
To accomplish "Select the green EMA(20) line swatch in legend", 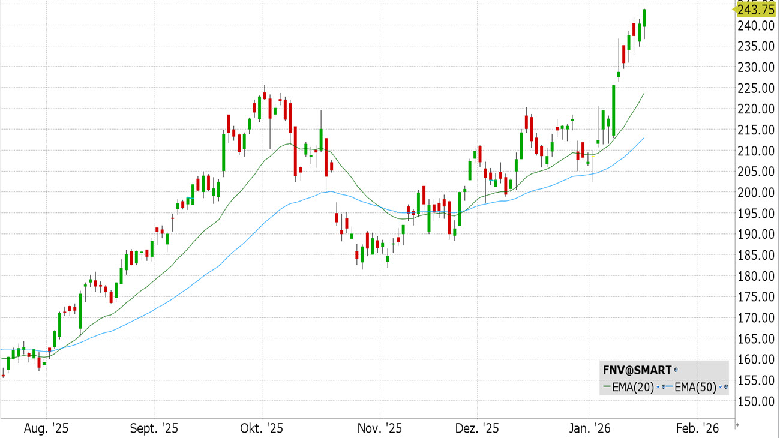I will click(607, 386).
